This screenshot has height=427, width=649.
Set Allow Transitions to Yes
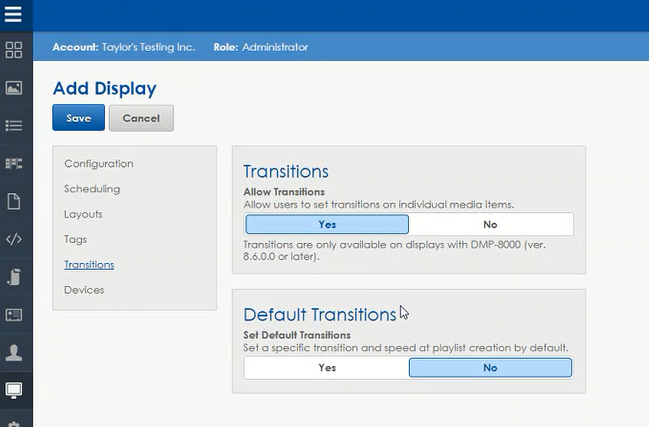pos(327,224)
